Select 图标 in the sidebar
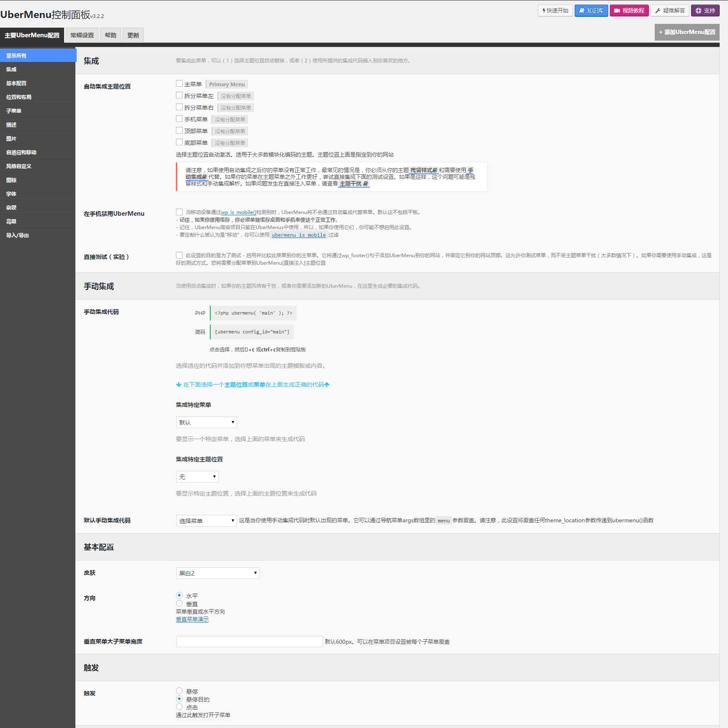728x728 pixels. tap(38, 180)
